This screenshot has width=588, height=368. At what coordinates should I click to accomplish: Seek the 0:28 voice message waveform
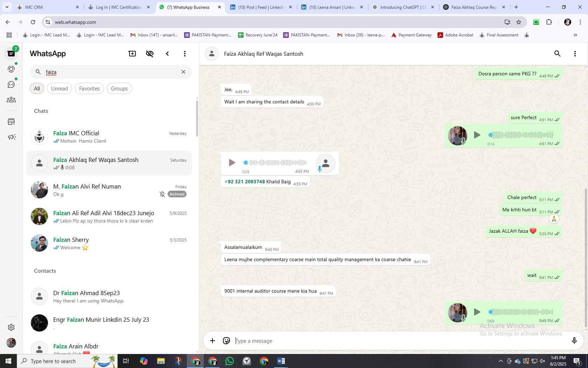(275, 163)
